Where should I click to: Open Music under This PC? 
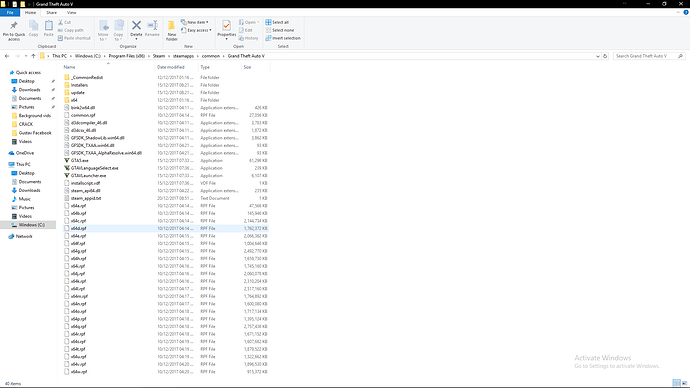[x=25, y=199]
